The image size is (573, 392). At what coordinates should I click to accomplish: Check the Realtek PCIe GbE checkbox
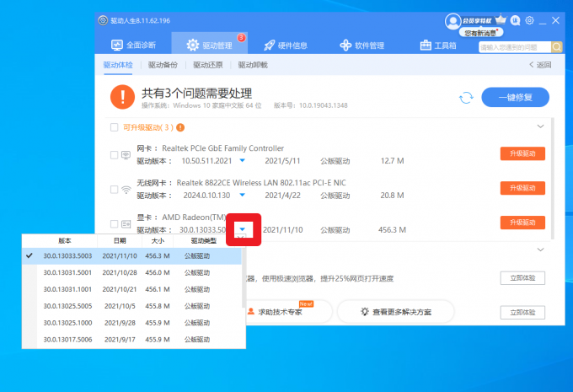click(x=114, y=155)
